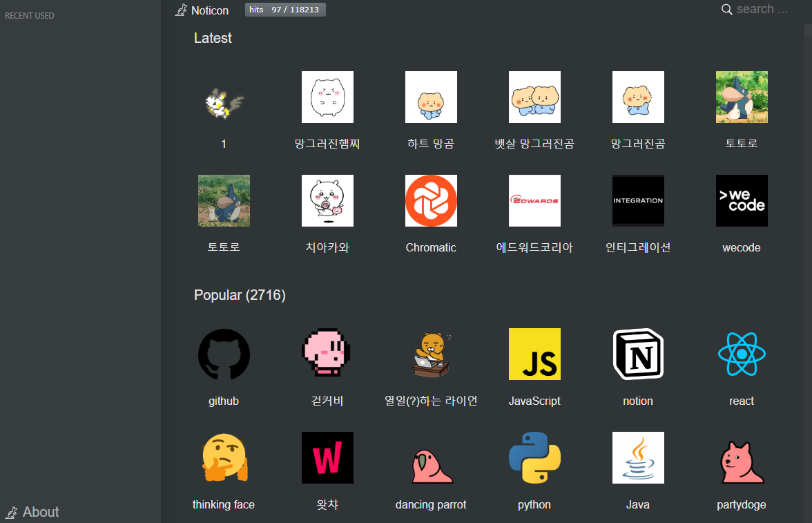Click the partydoge icon
The width and height of the screenshot is (812, 523).
[x=742, y=457]
